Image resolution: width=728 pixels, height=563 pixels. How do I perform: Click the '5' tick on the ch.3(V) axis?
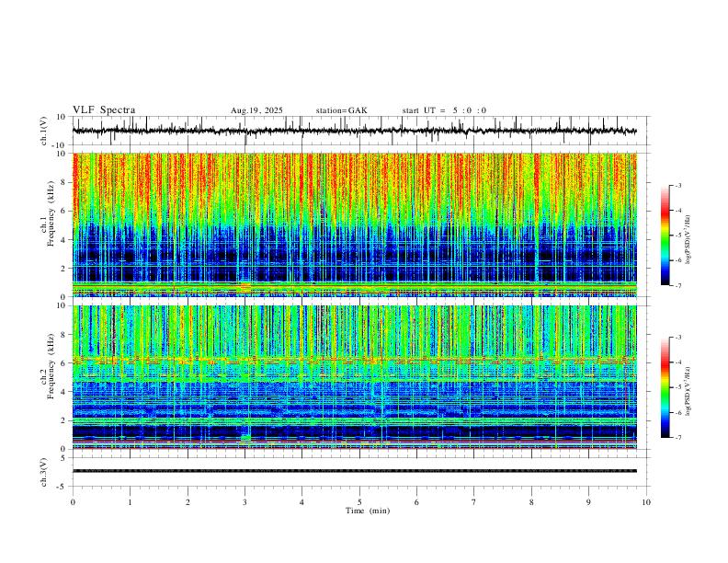(64, 457)
